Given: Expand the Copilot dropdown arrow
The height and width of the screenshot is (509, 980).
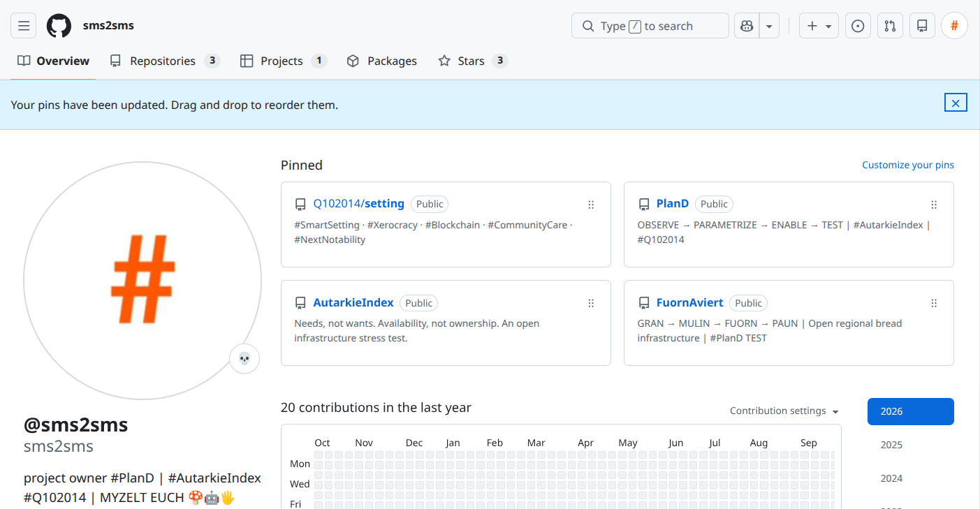Looking at the screenshot, I should tap(769, 26).
